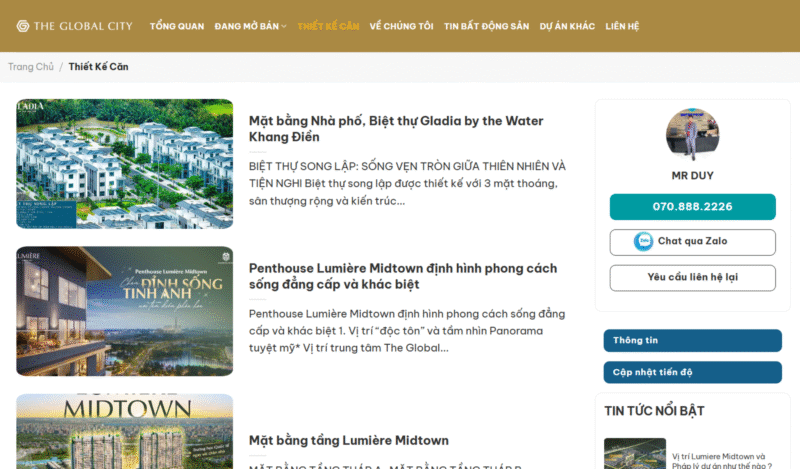
Task: Open the Tổng Quan menu item
Action: point(177,26)
